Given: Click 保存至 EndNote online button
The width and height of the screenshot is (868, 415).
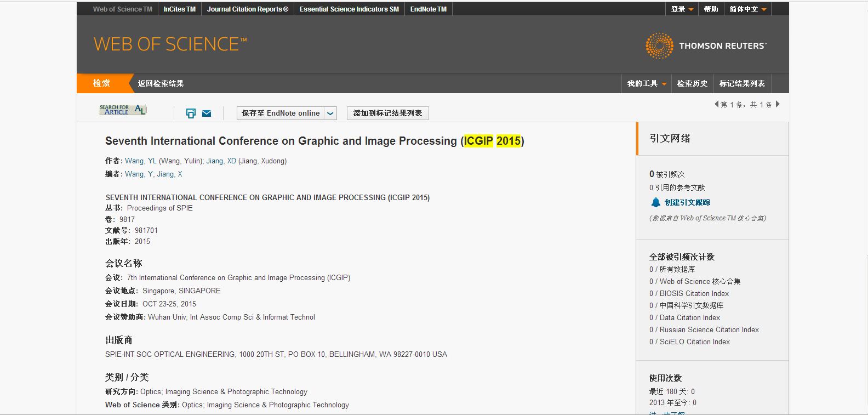Looking at the screenshot, I should (281, 113).
